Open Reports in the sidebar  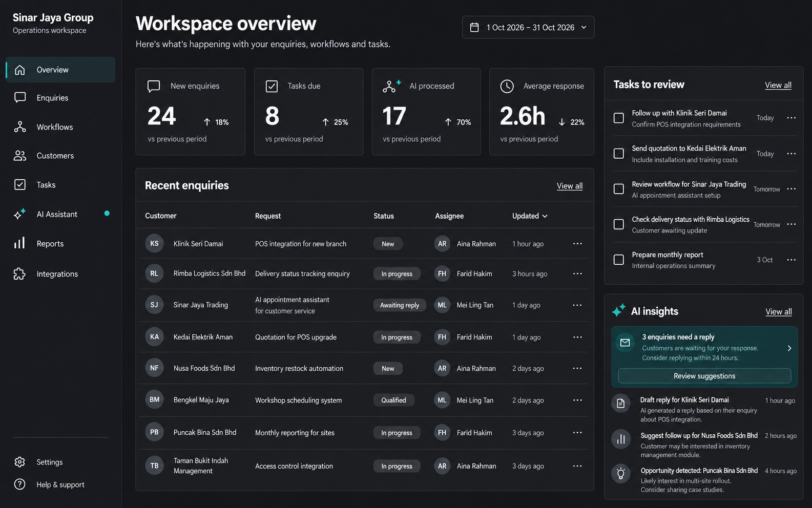[x=60, y=244]
